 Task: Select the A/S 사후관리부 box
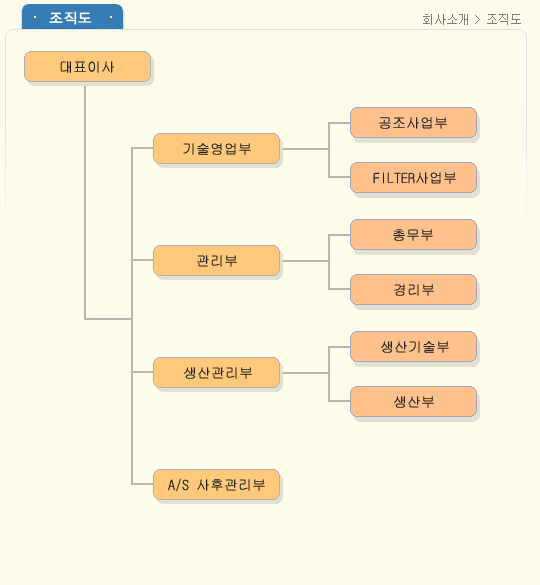click(x=216, y=484)
